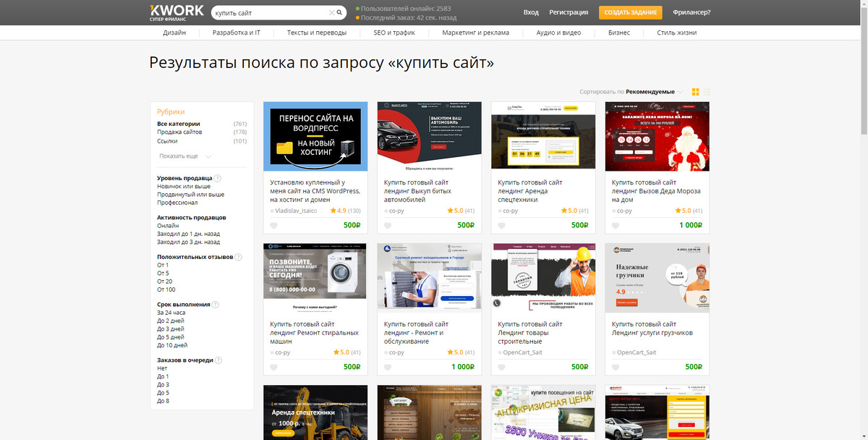Open Дизайн category menu
868x440 pixels.
click(174, 33)
